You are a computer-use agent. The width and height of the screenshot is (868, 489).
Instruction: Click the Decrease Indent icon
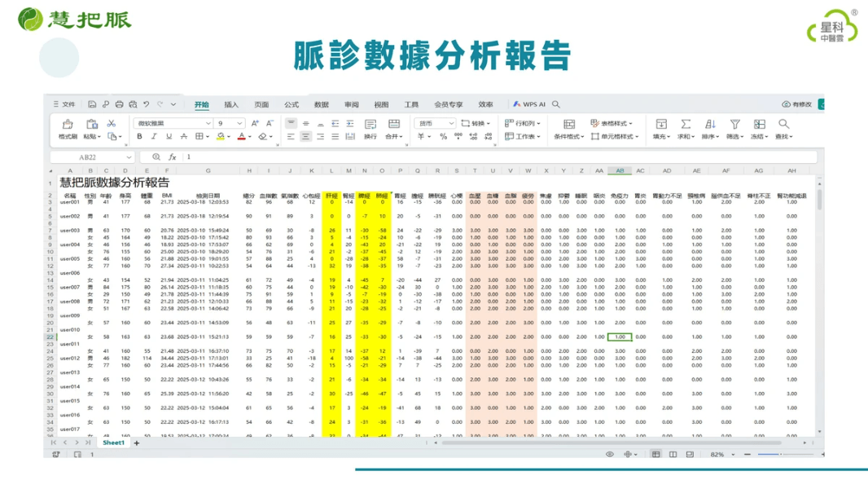coord(335,124)
